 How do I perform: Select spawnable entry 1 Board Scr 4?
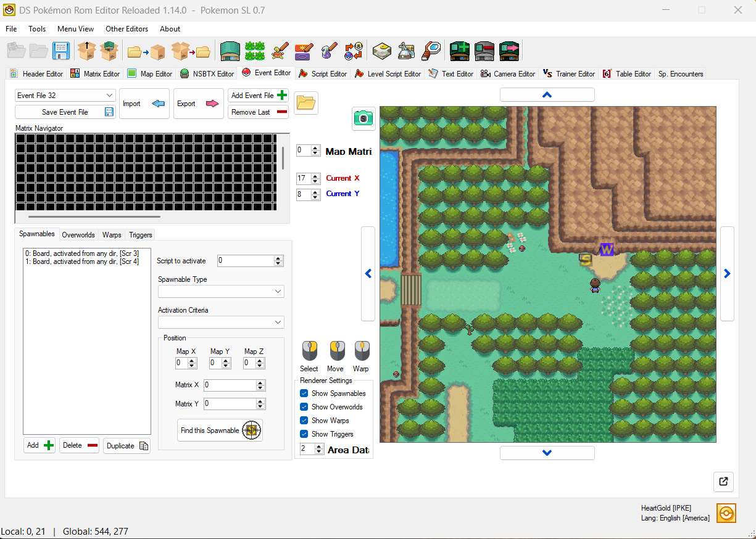coord(82,261)
